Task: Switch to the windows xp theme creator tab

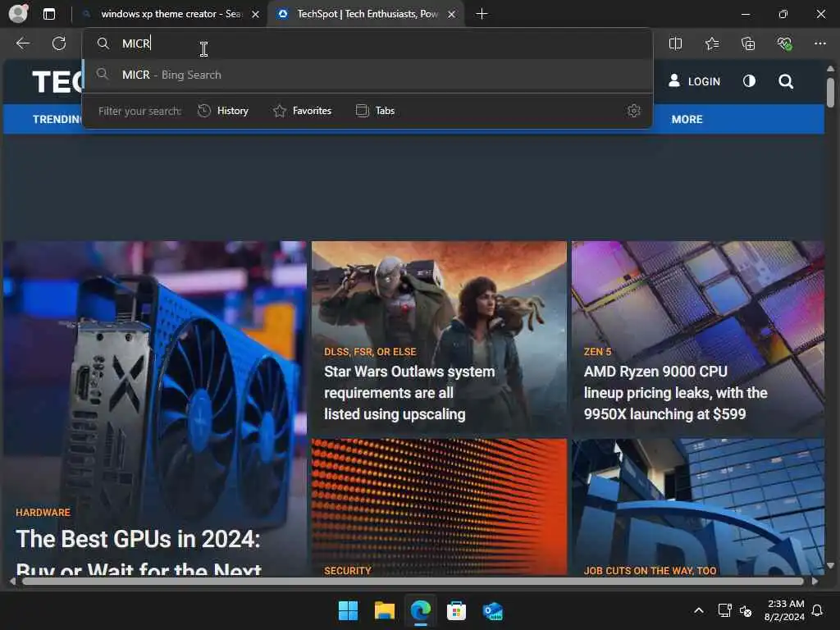Action: [171, 14]
